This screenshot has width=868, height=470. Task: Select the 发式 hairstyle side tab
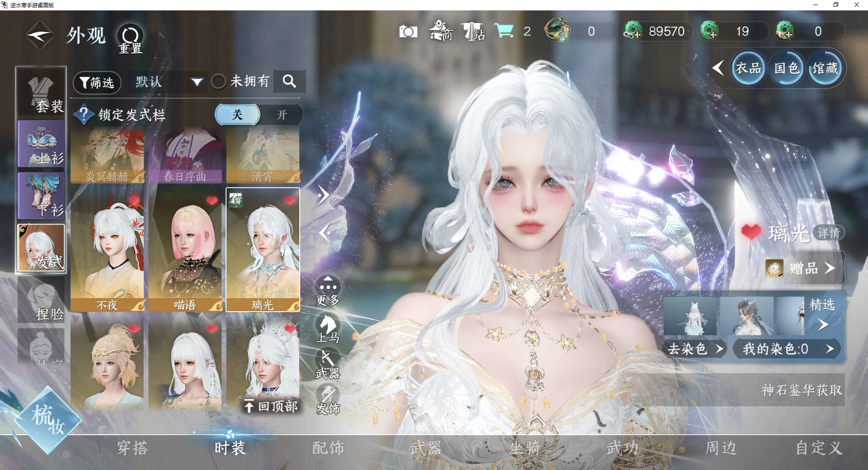[x=41, y=248]
